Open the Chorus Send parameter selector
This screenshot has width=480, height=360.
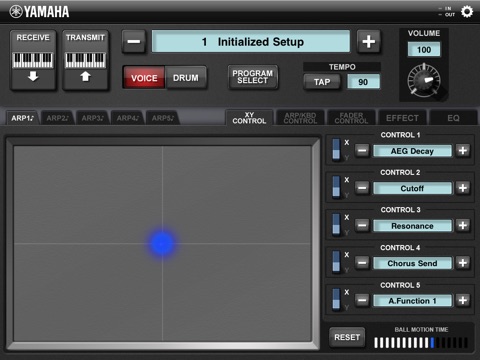[412, 263]
